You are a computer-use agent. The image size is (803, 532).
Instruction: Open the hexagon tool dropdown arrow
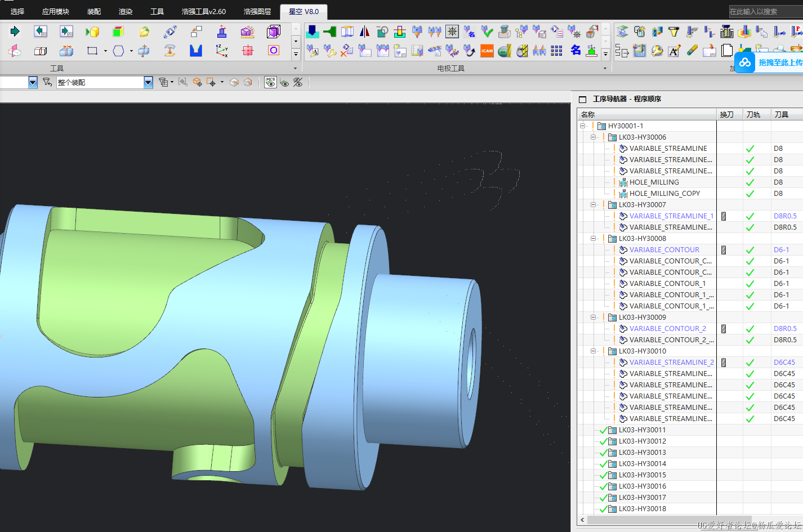coord(131,51)
